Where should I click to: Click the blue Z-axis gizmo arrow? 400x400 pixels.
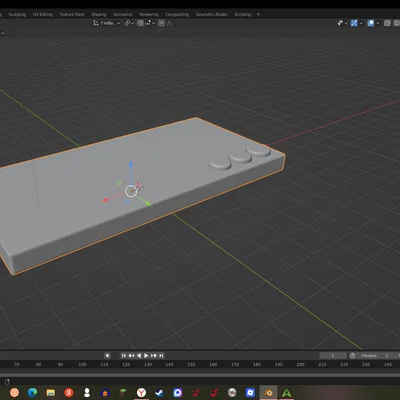click(131, 163)
